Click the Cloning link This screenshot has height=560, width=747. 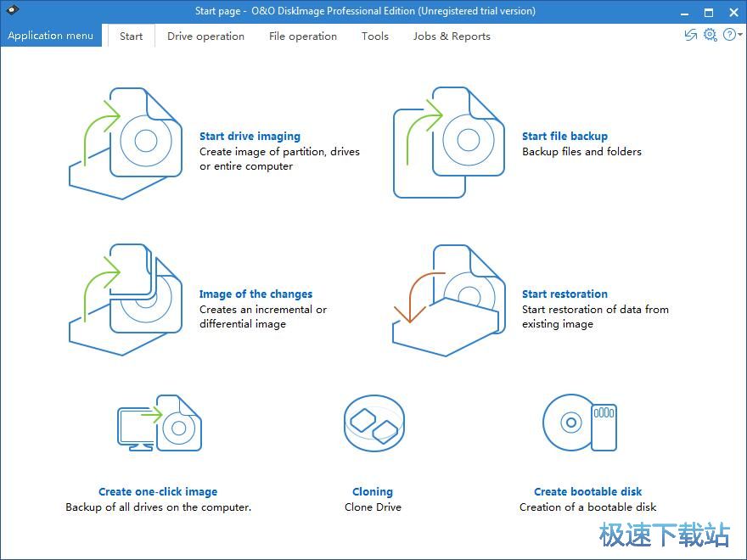373,491
